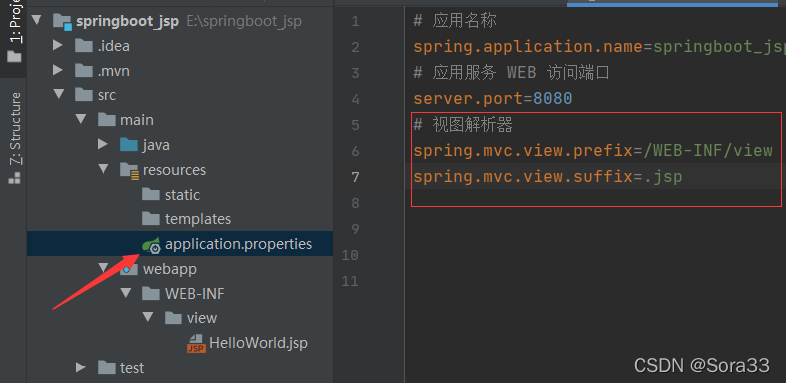Image resolution: width=786 pixels, height=383 pixels.
Task: Click the templates folder icon
Action: pyautogui.click(x=150, y=219)
